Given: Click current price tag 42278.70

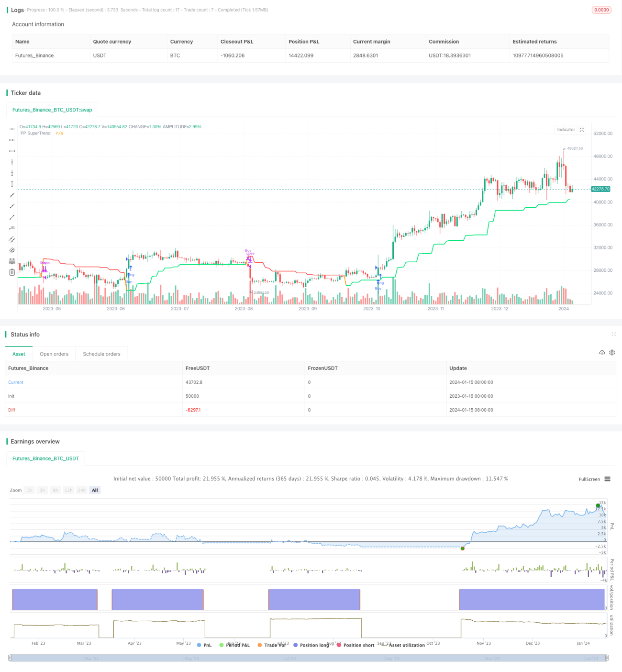Looking at the screenshot, I should (600, 189).
